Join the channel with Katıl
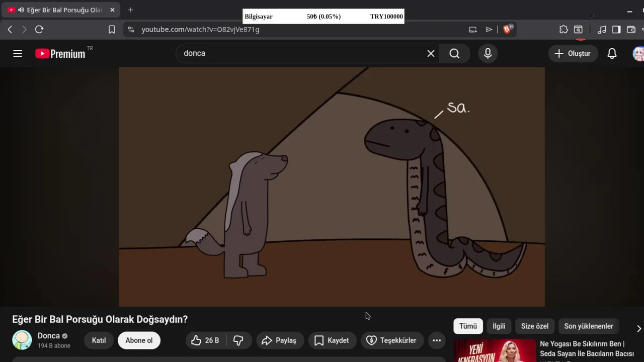 (x=99, y=340)
